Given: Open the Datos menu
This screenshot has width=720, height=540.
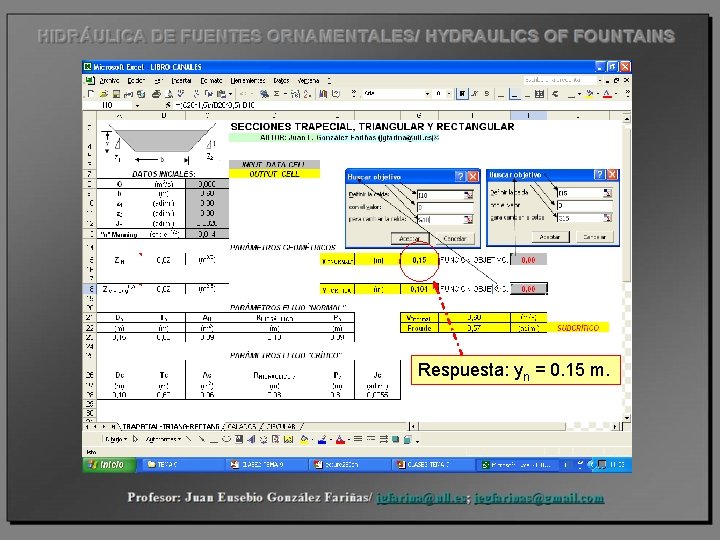Looking at the screenshot, I should (281, 80).
